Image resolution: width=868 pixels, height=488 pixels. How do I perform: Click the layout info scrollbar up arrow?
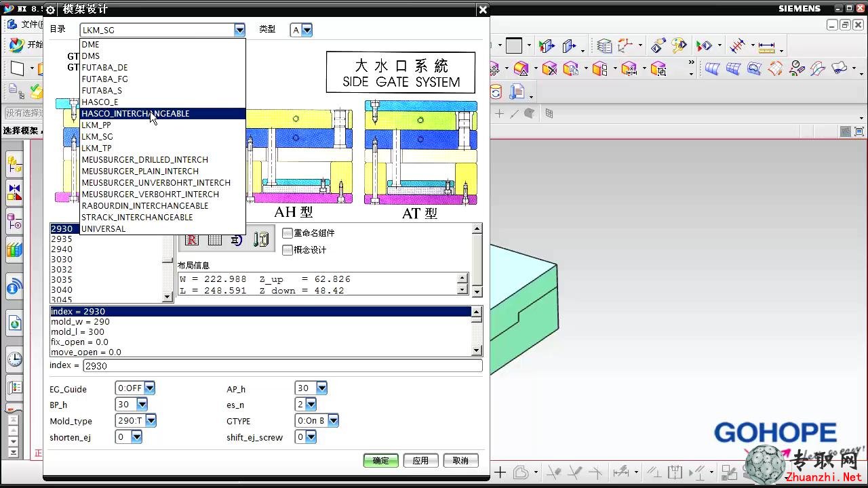463,278
